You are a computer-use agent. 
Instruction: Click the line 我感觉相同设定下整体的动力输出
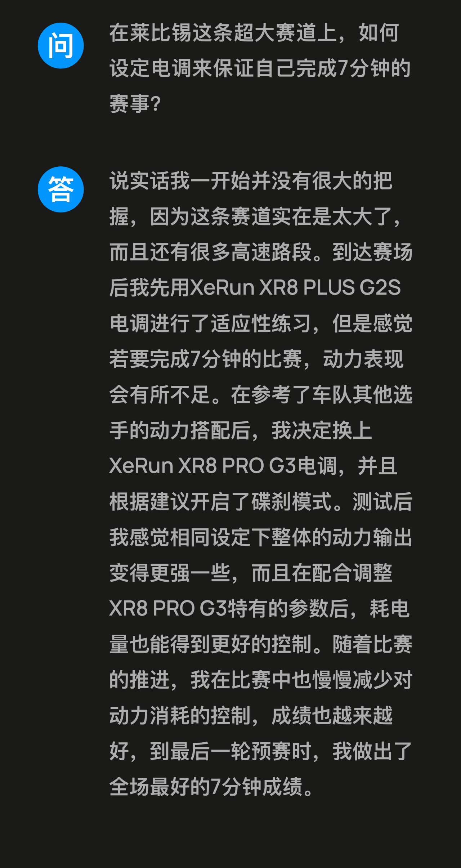[261, 537]
